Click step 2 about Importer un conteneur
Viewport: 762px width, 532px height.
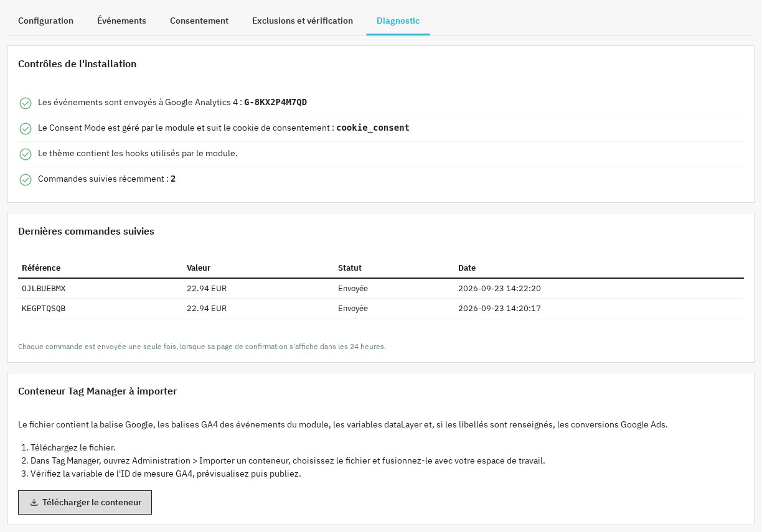(288, 460)
